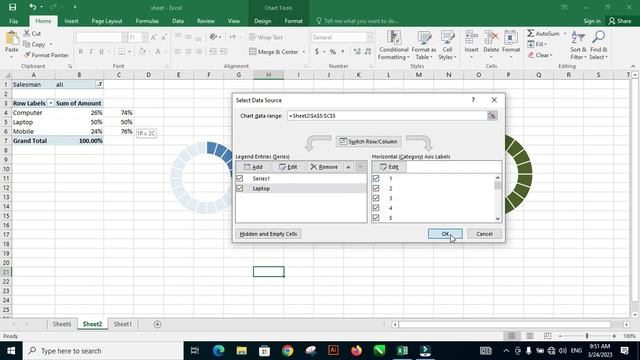This screenshot has width=640, height=360.
Task: Switch to the Sheet1 worksheet tab
Action: pyautogui.click(x=122, y=324)
